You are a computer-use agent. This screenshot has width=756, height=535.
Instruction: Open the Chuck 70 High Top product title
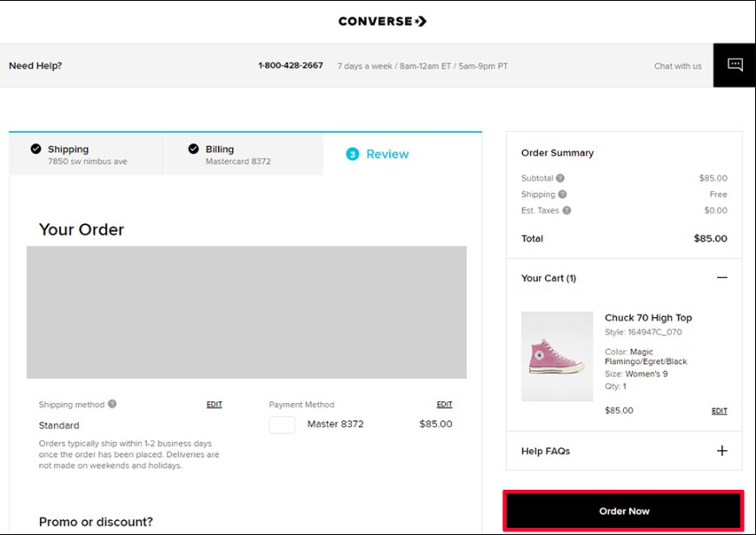tap(648, 318)
